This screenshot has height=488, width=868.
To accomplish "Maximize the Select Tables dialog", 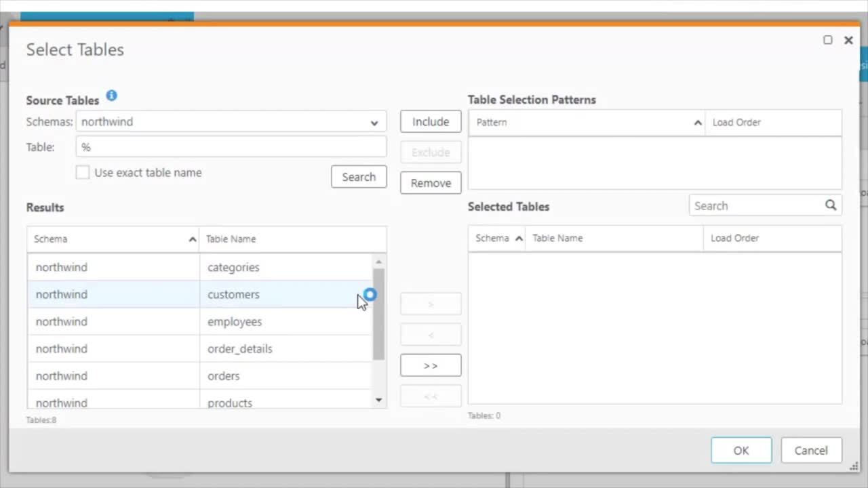I will [x=828, y=40].
